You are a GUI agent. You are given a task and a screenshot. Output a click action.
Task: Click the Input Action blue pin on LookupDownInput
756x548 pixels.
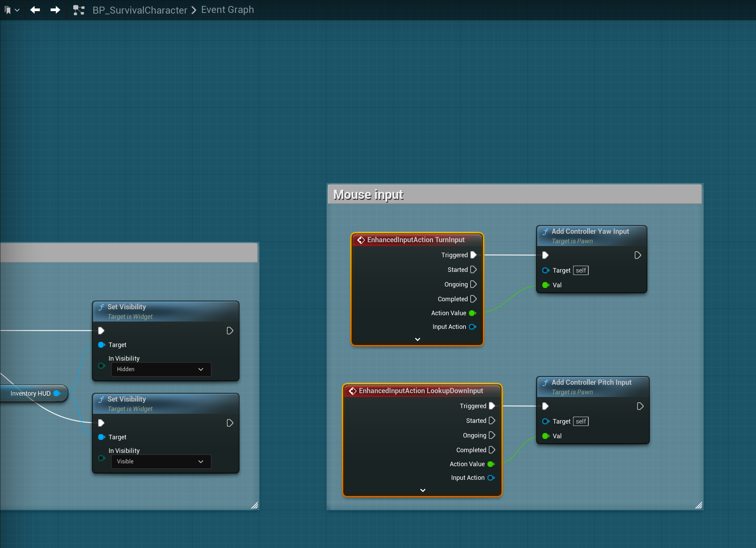click(491, 478)
